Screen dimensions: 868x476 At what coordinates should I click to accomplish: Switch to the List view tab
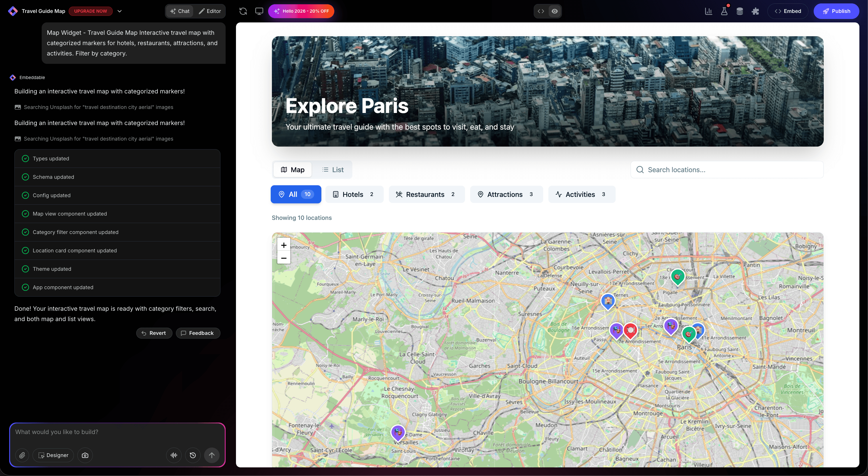[333, 170]
